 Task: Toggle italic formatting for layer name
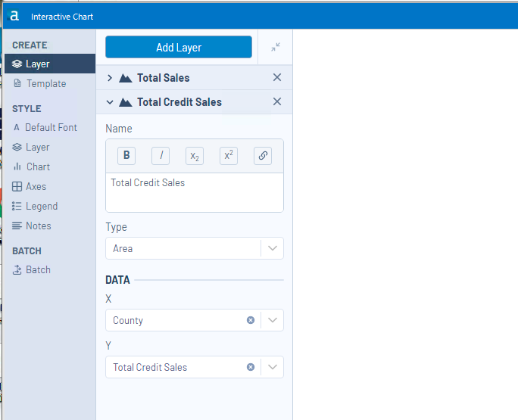[x=161, y=156]
